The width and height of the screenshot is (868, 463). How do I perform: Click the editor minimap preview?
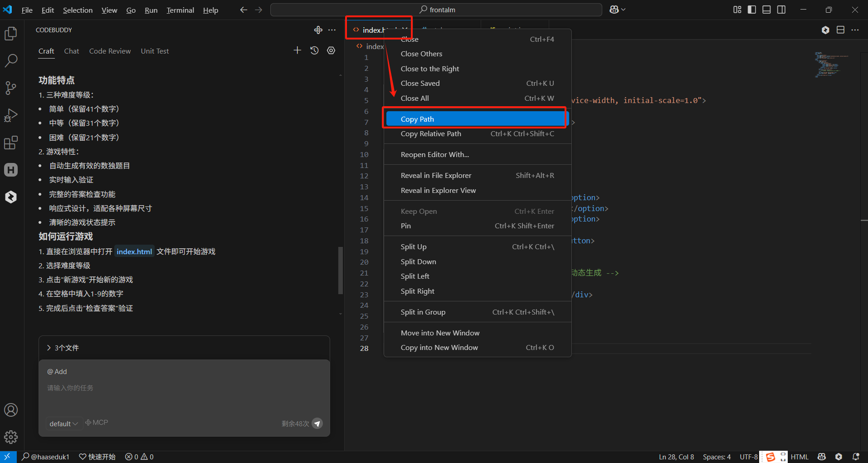831,64
